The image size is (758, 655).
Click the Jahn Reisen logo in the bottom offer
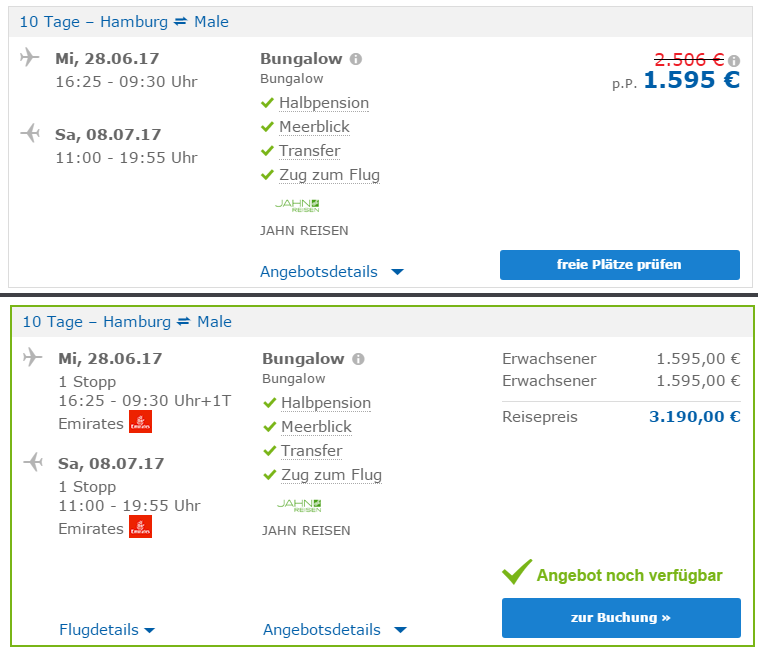pyautogui.click(x=299, y=504)
